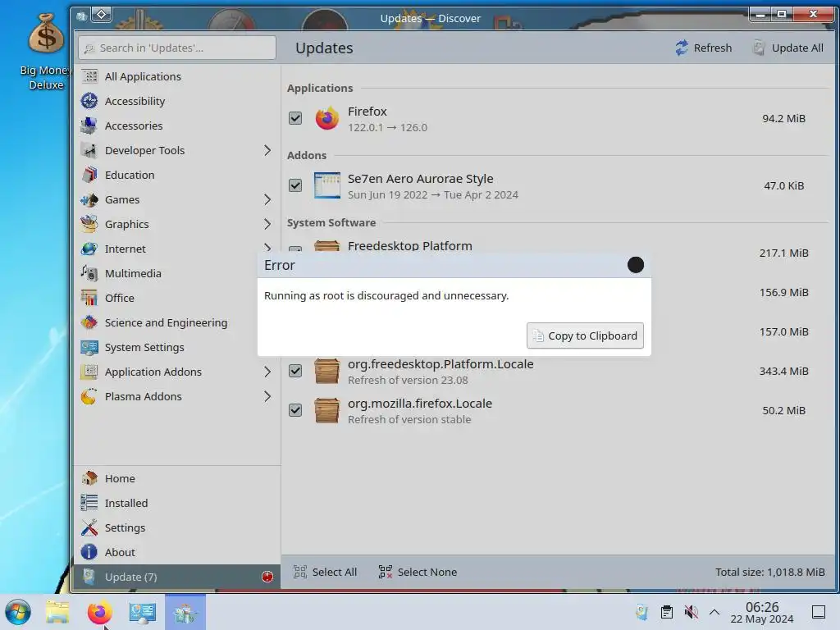Open the Start menu orb on taskbar
The width and height of the screenshot is (840, 630).
18,612
